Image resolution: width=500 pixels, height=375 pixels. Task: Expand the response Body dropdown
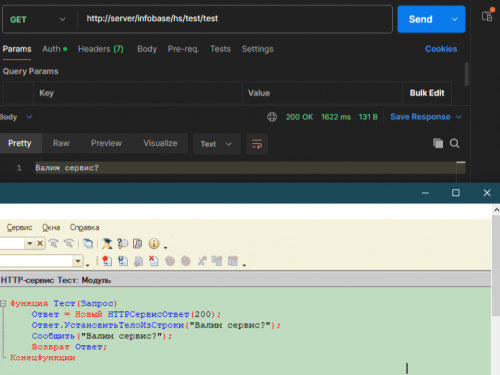16,117
